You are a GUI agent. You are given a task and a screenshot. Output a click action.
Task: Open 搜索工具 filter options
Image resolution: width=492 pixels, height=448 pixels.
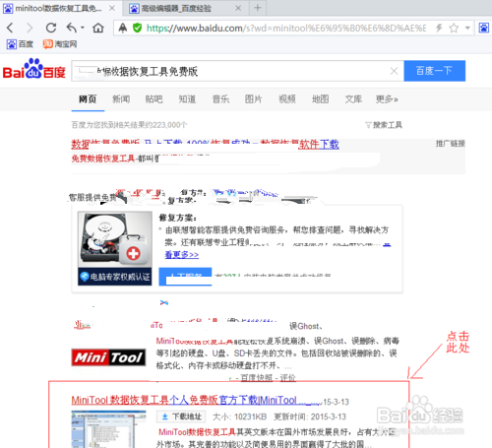pyautogui.click(x=384, y=125)
